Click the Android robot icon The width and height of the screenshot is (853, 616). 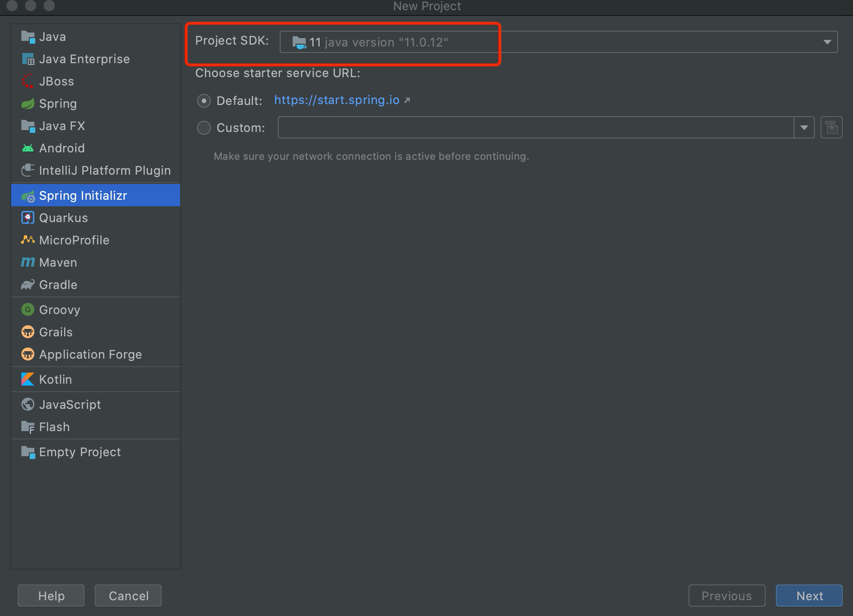click(28, 148)
